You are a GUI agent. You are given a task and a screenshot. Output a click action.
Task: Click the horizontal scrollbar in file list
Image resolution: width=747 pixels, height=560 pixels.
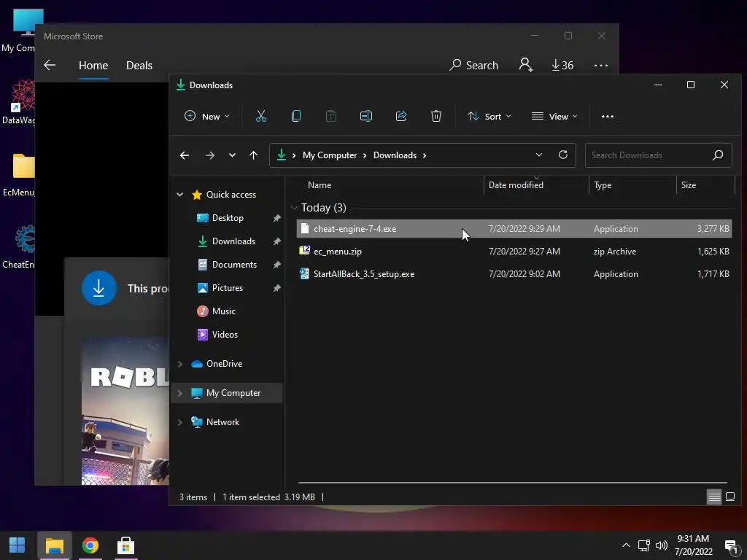click(x=513, y=483)
